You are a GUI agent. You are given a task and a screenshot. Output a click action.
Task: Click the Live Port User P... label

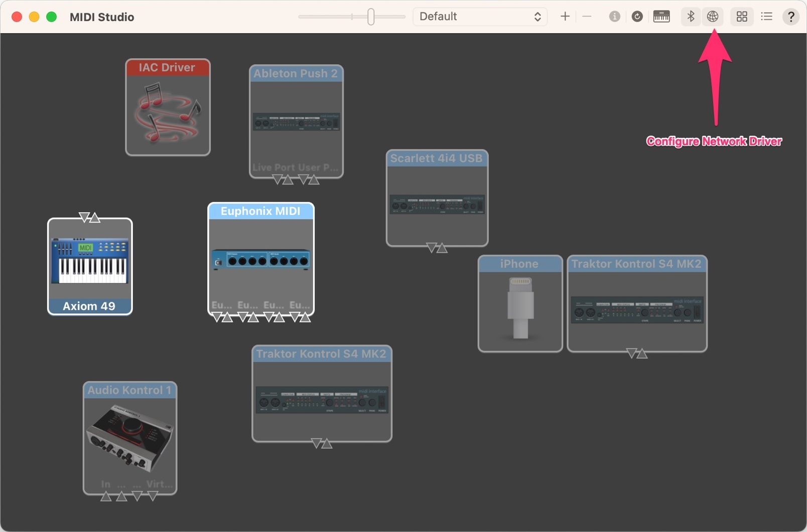[295, 167]
